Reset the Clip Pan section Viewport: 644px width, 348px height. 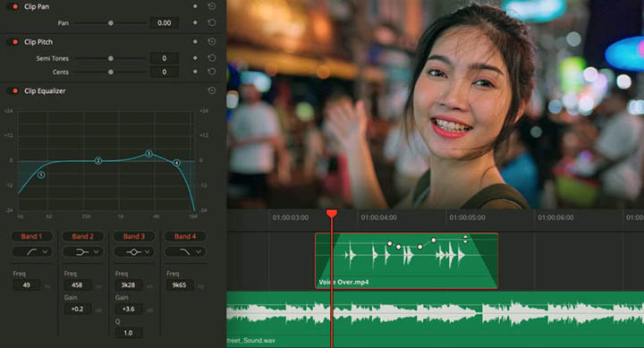[211, 6]
